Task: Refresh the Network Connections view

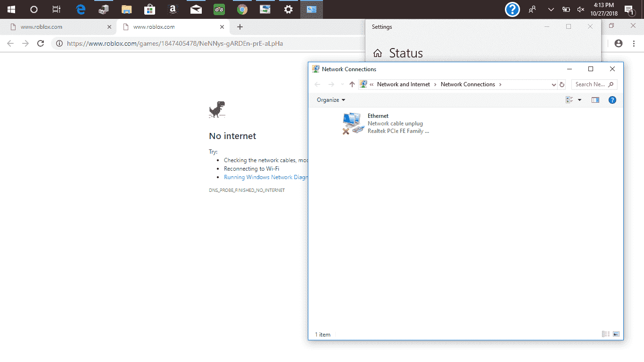Action: (x=561, y=85)
